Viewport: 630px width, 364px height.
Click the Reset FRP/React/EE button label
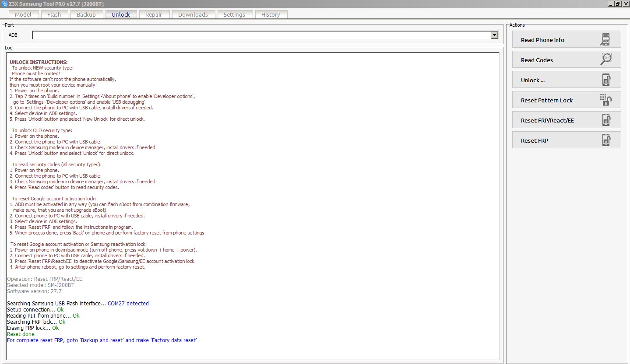click(x=547, y=120)
